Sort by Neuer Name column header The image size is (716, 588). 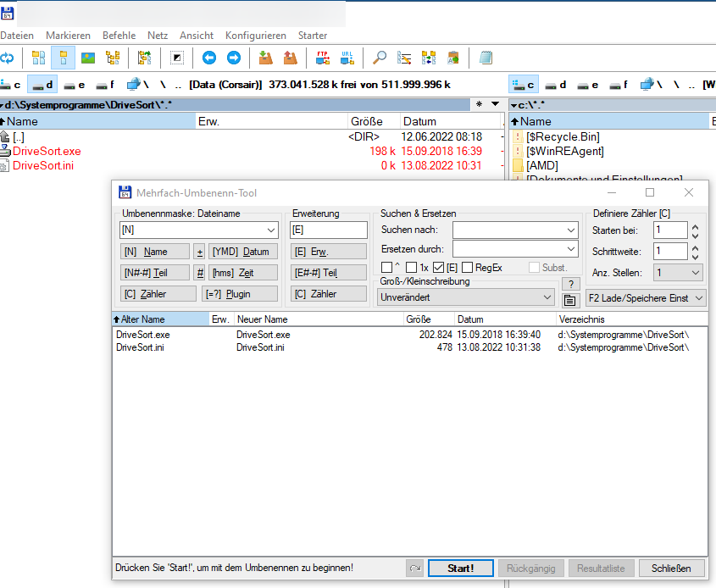coord(319,319)
